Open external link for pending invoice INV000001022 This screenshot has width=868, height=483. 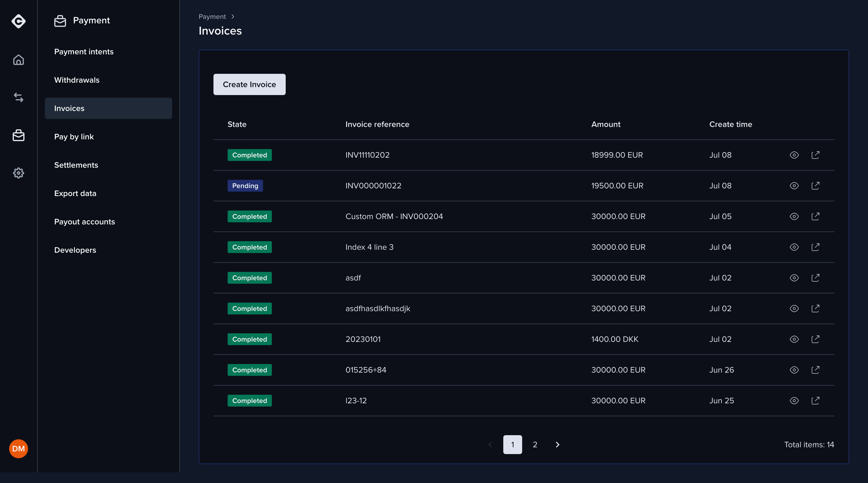pos(816,185)
